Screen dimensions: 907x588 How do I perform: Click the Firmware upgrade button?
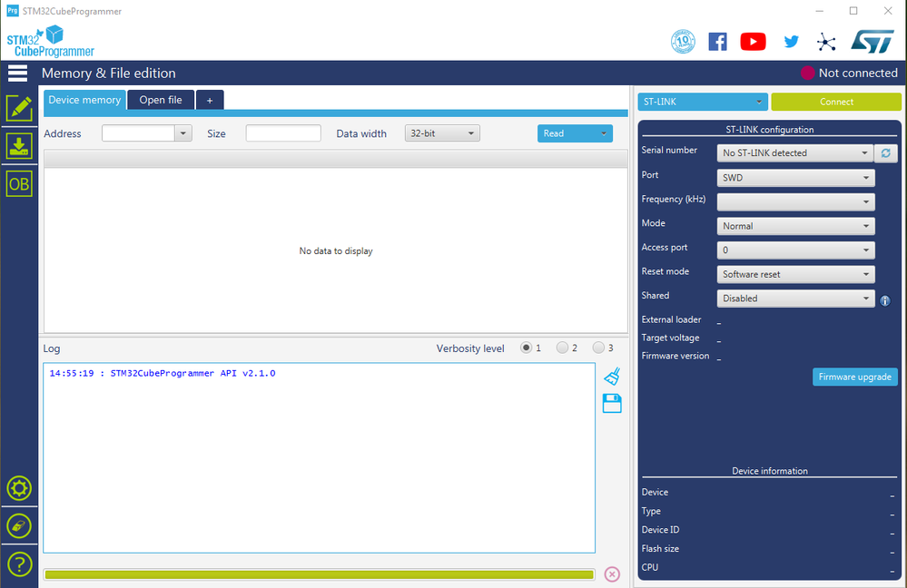click(x=855, y=377)
